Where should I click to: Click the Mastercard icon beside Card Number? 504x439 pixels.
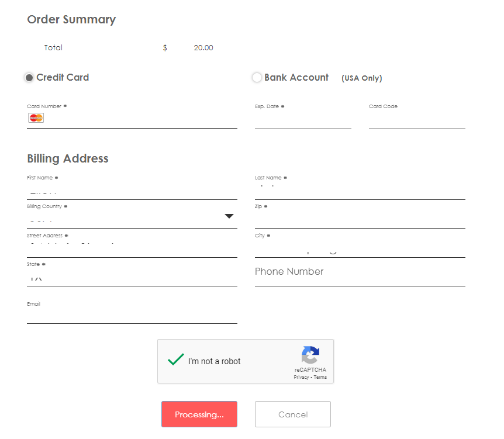tap(36, 117)
